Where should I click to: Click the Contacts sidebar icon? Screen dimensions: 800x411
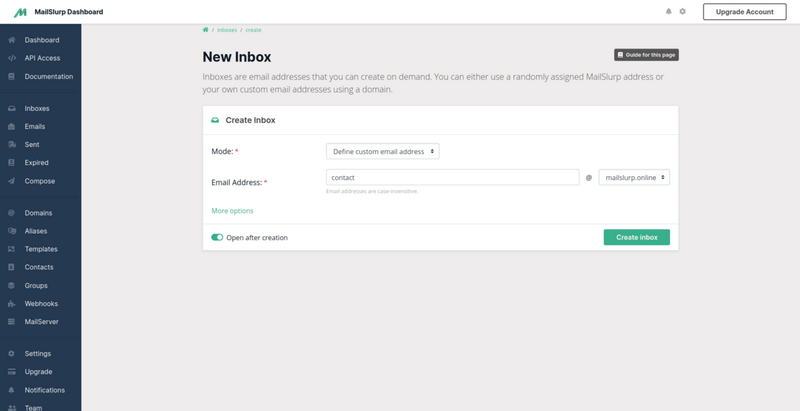click(x=12, y=267)
